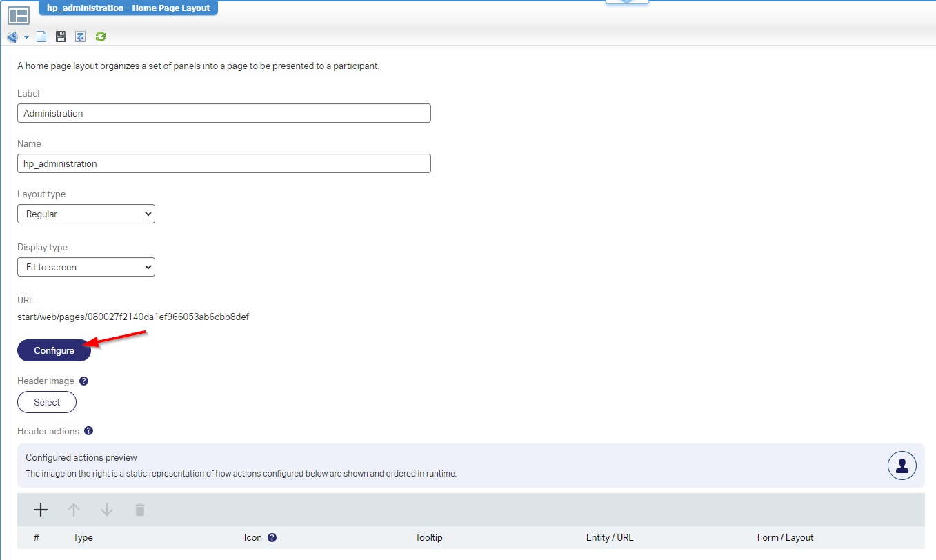
Task: Click the user profile preview icon
Action: [902, 466]
